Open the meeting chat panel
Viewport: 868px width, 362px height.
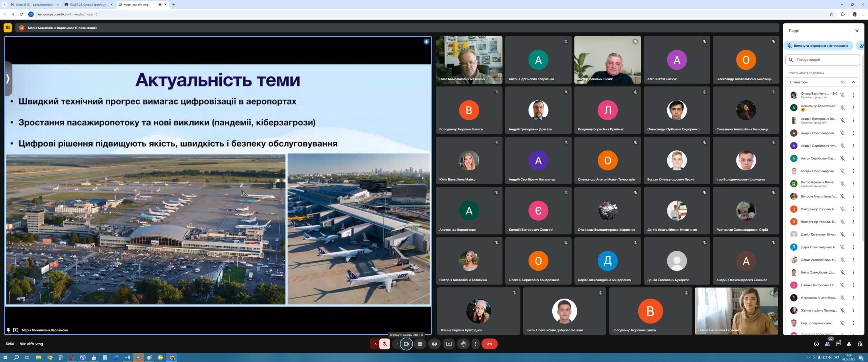(838, 344)
